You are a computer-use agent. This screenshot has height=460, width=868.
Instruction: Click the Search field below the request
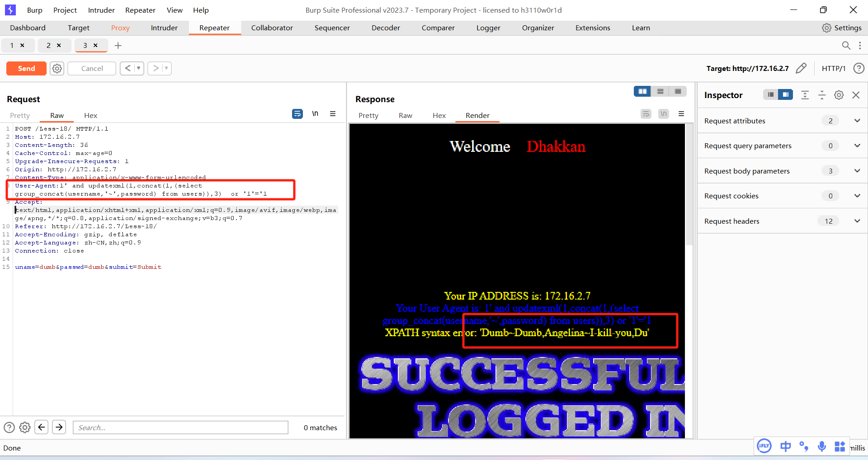pos(180,427)
